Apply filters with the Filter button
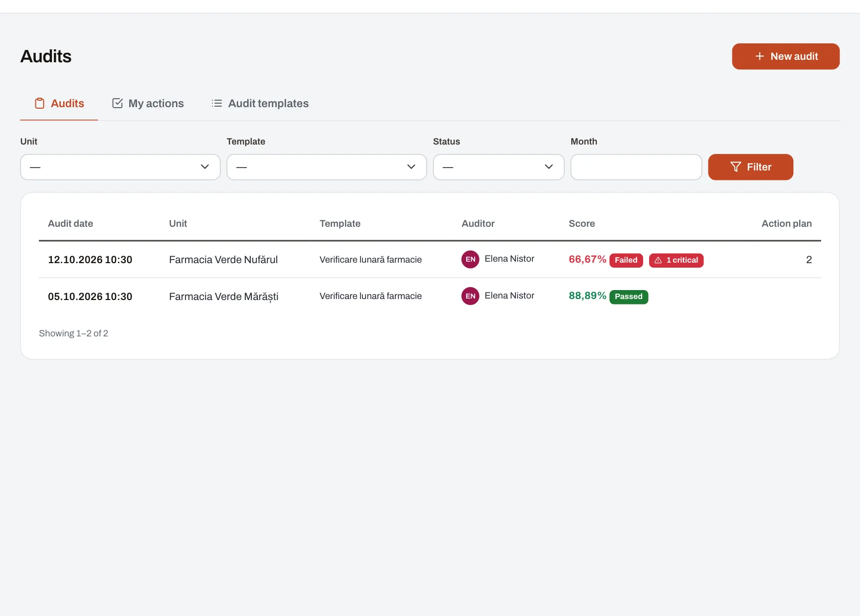860x616 pixels. tap(750, 167)
